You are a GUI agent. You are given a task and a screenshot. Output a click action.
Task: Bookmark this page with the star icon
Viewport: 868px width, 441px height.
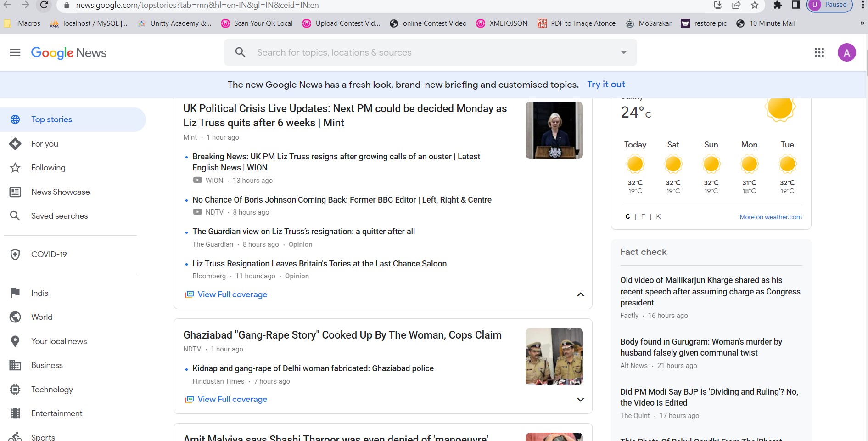point(755,5)
